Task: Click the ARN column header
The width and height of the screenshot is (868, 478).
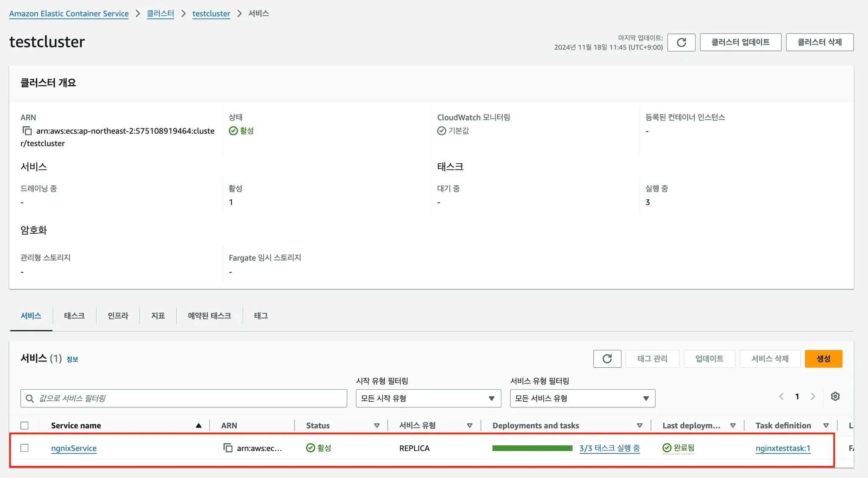Action: tap(229, 425)
